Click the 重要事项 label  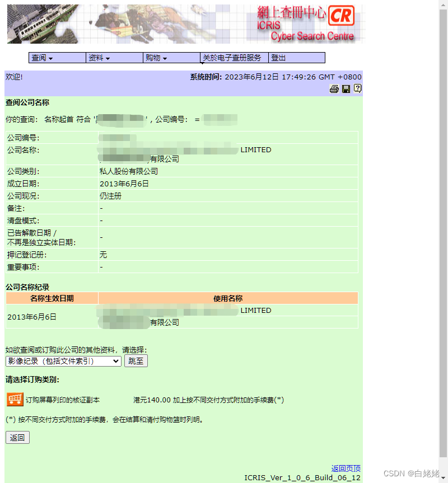23,267
